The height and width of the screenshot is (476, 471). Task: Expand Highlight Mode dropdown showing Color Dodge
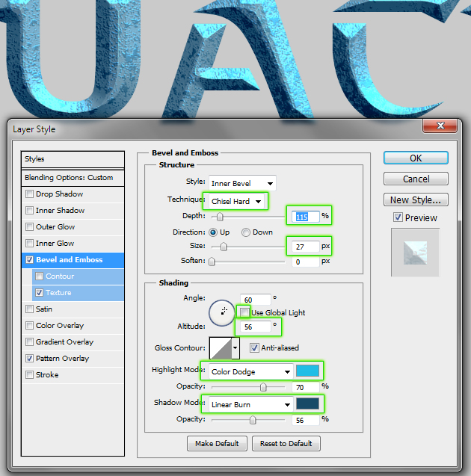[x=251, y=371]
